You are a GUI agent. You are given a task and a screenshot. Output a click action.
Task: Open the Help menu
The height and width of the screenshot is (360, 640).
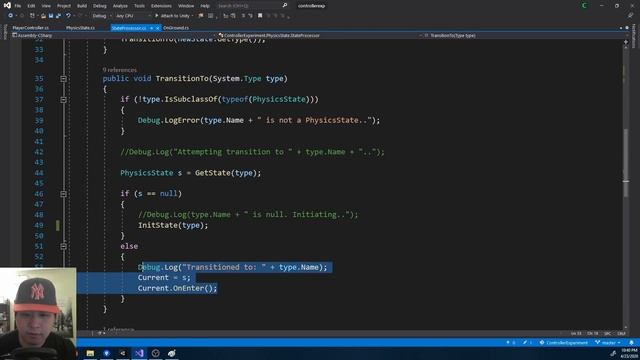pyautogui.click(x=205, y=6)
